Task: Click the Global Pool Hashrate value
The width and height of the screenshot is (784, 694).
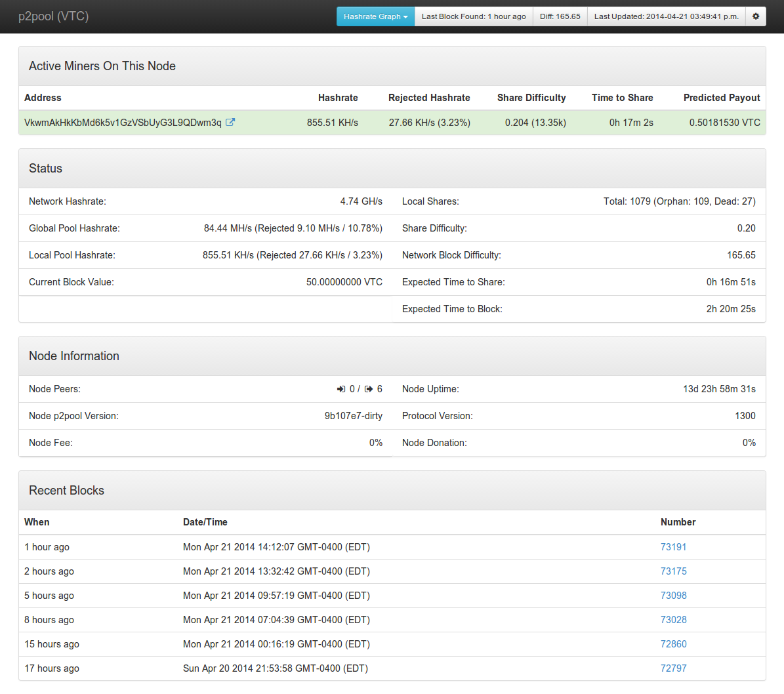Action: (293, 228)
